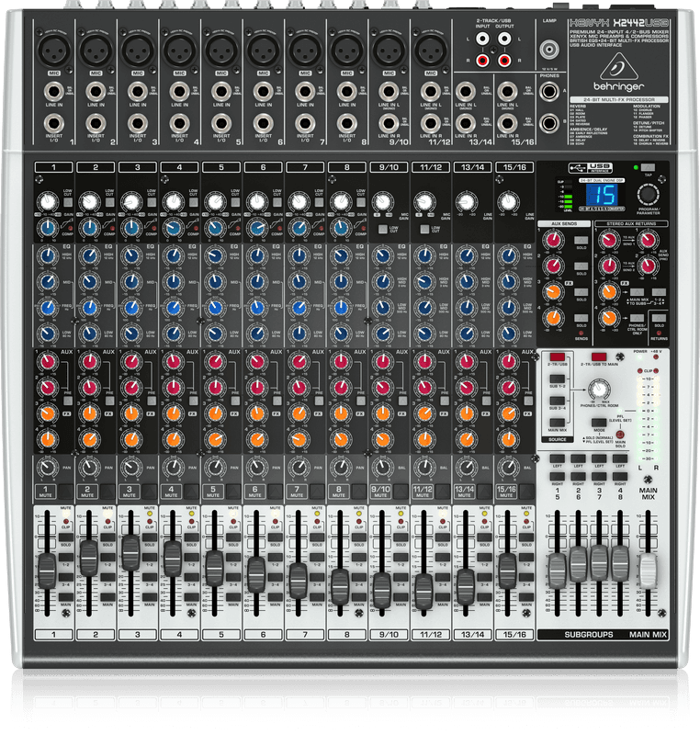This screenshot has width=700, height=735.
Task: Click channel 1 PAN knob
Action: [48, 467]
